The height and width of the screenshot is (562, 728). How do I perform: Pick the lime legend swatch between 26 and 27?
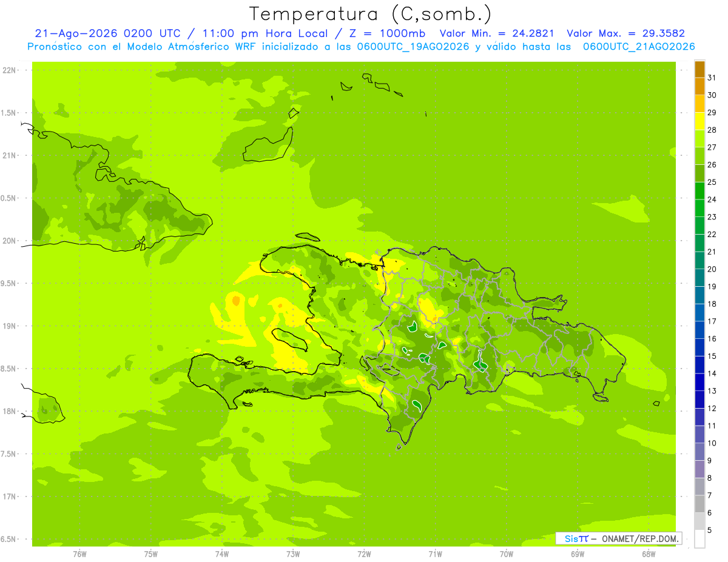click(699, 156)
